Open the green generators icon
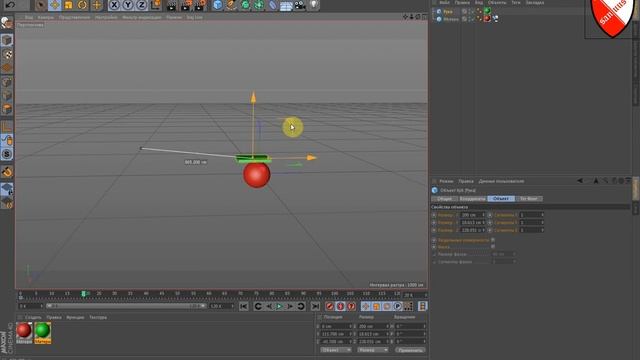 pos(245,5)
